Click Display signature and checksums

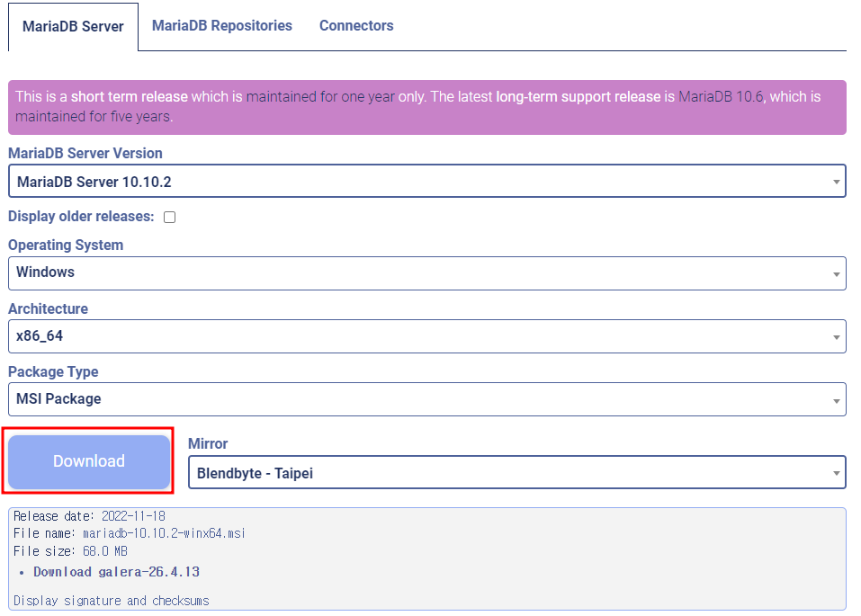112,601
